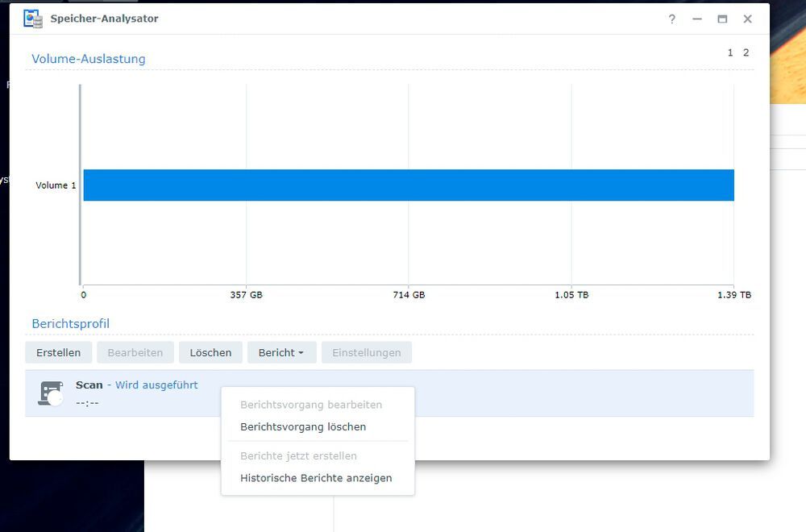Switch to volume page 2
The height and width of the screenshot is (532, 806).
pos(745,52)
